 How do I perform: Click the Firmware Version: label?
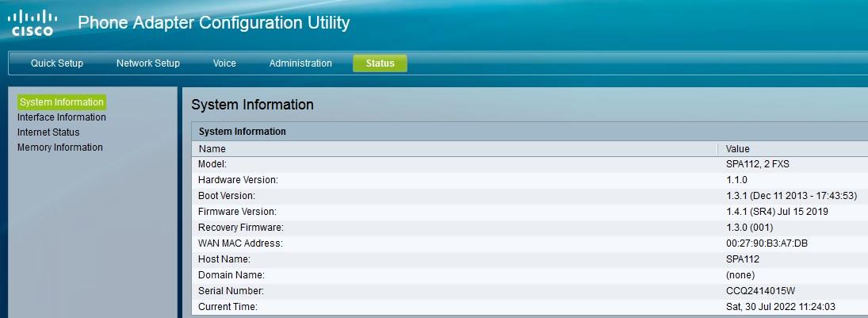237,212
